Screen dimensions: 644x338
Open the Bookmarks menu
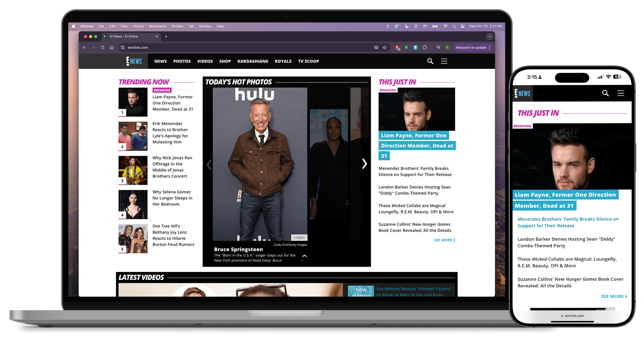tap(158, 26)
